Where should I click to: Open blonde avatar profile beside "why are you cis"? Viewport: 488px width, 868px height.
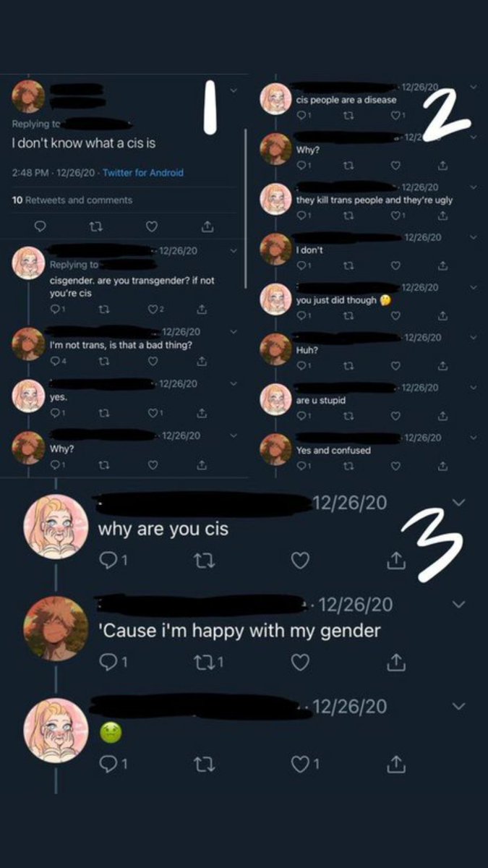(x=56, y=527)
